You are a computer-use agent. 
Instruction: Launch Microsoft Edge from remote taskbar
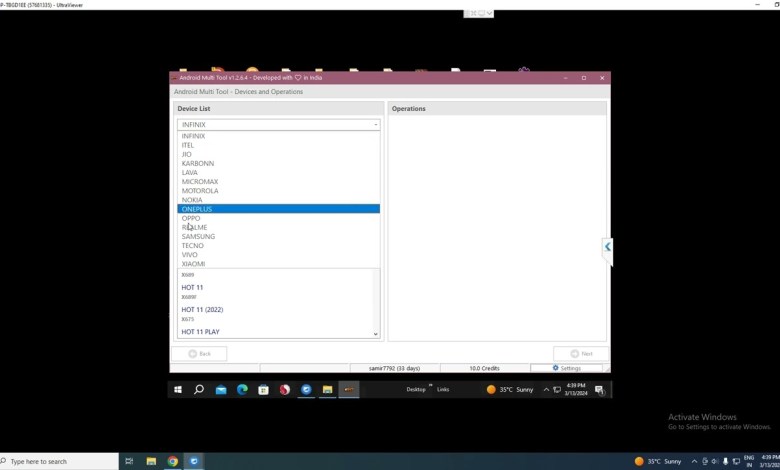click(242, 390)
